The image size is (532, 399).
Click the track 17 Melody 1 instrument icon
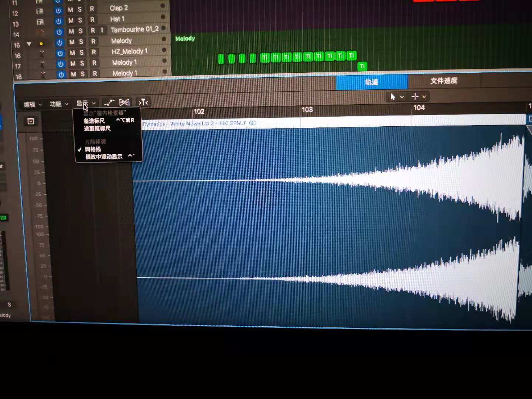point(42,64)
